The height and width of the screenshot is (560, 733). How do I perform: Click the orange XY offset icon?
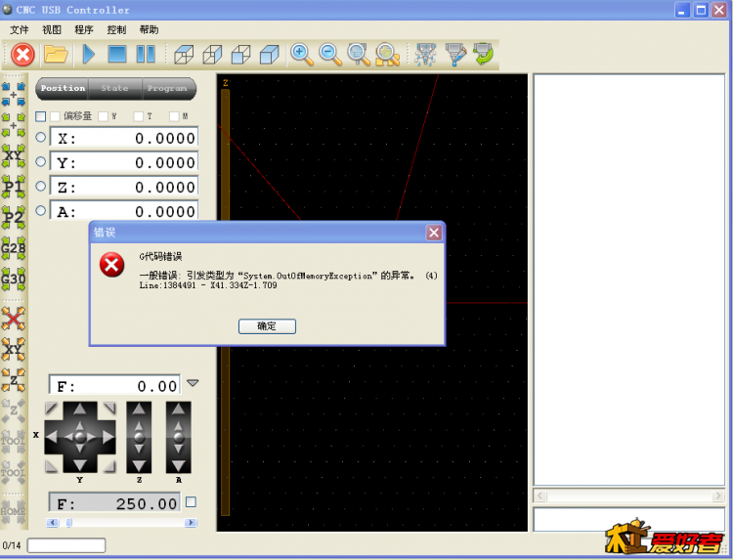[13, 349]
